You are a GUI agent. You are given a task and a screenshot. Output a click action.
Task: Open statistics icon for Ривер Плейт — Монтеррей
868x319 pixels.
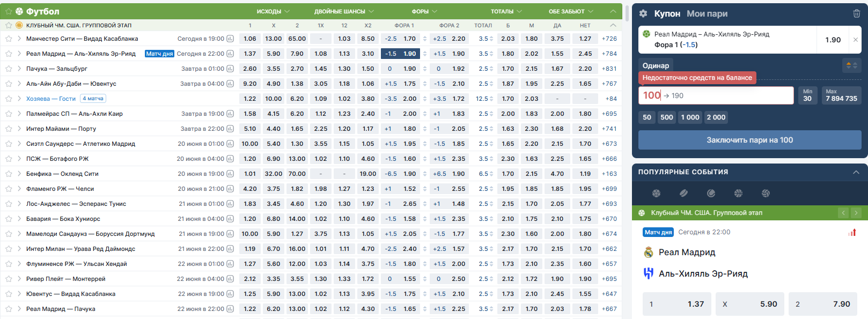click(230, 279)
